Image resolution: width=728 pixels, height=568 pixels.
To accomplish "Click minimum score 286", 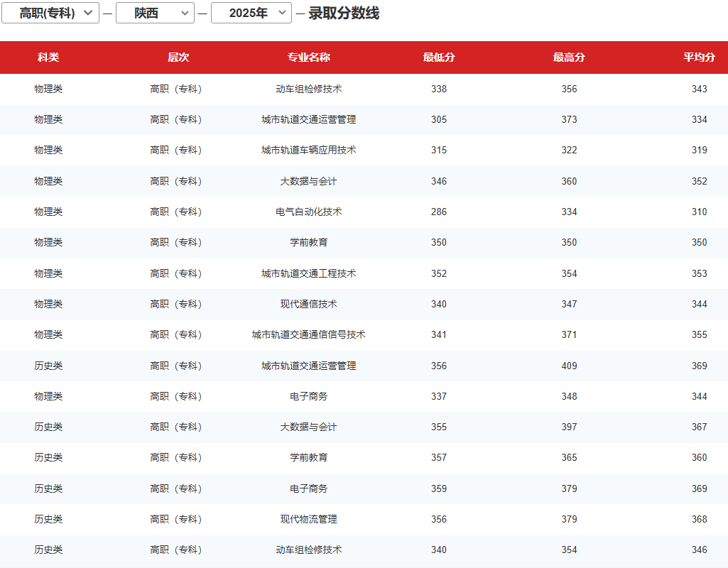I will [x=439, y=212].
